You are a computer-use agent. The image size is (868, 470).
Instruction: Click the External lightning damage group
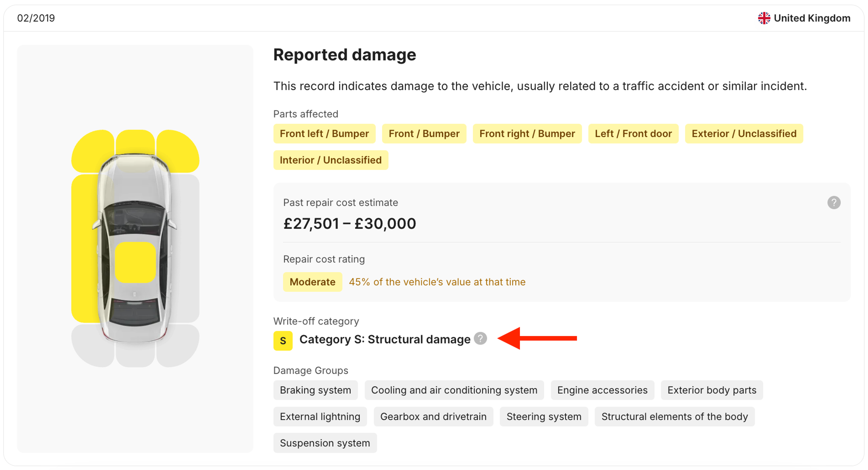(320, 416)
